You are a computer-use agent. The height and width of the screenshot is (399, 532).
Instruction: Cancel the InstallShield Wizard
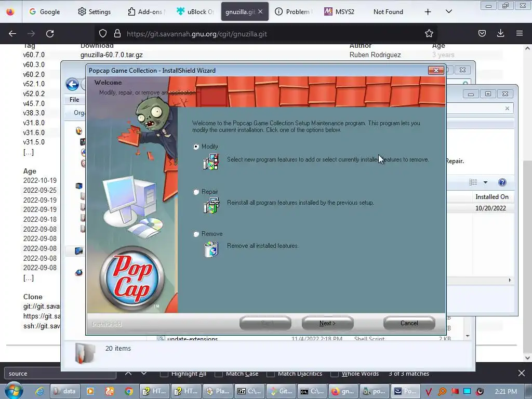point(409,323)
